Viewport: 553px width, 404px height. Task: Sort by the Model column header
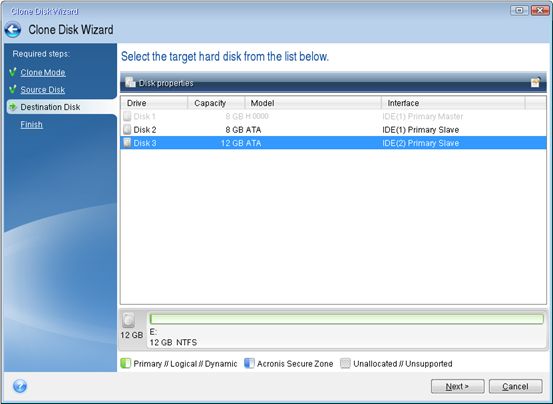coord(313,103)
